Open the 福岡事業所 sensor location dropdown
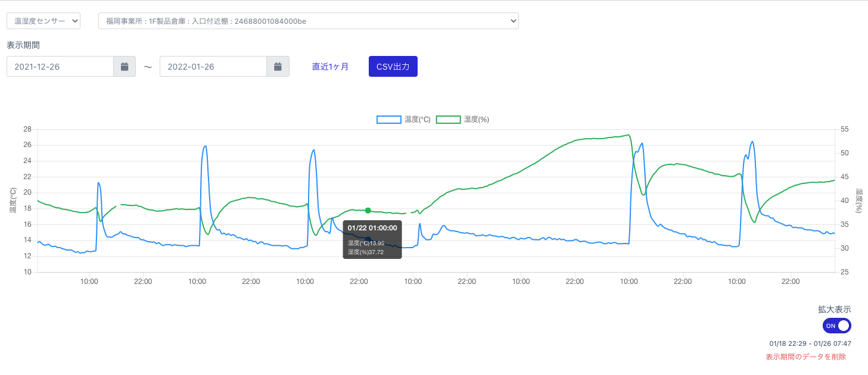Viewport: 868px width, 375px height. (x=309, y=21)
